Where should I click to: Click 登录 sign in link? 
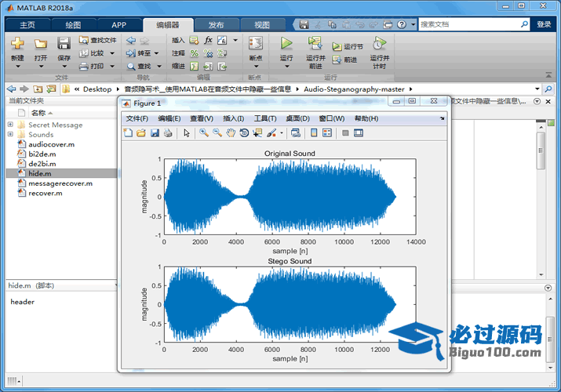[x=544, y=24]
